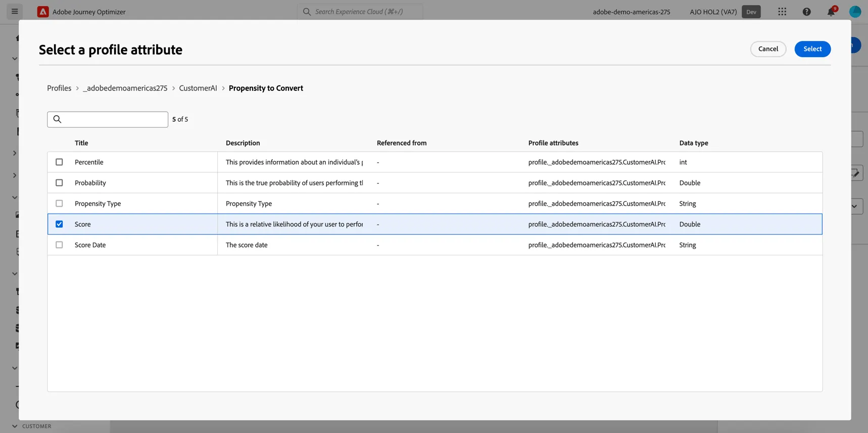Open the user profile avatar
The image size is (868, 433).
click(x=855, y=12)
